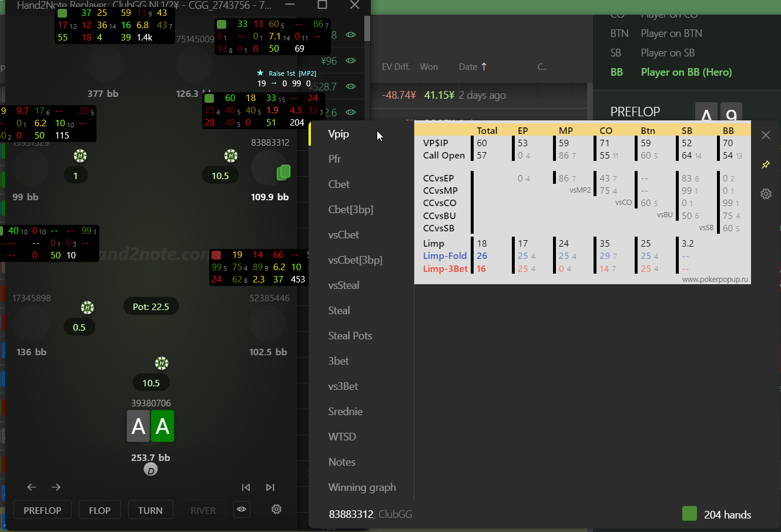Viewport: 781px width, 532px height.
Task: Toggle replayer eye visibility button
Action: point(242,509)
